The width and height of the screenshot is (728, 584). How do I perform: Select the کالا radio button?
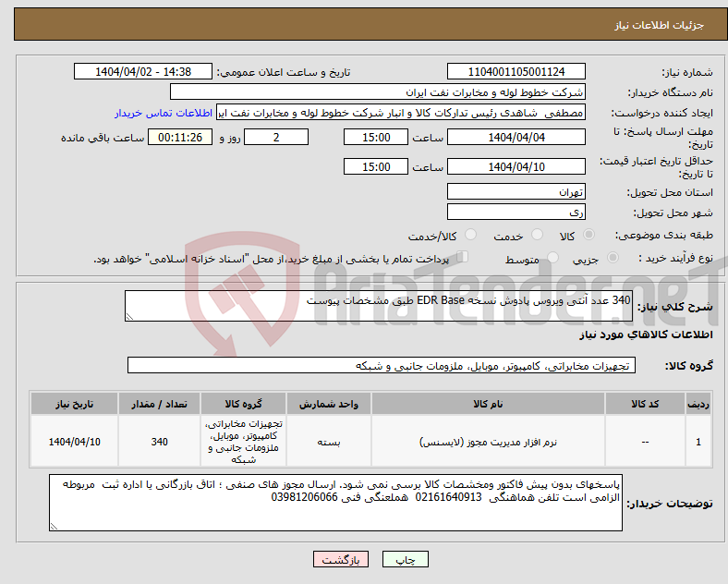pos(588,235)
